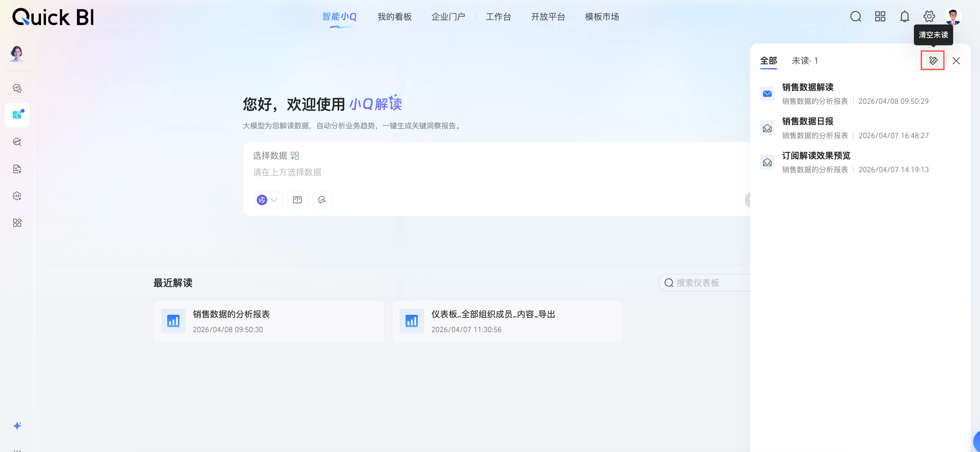Click the timestamp 2026/04/07 14:19:13
980x452 pixels.
coord(894,169)
